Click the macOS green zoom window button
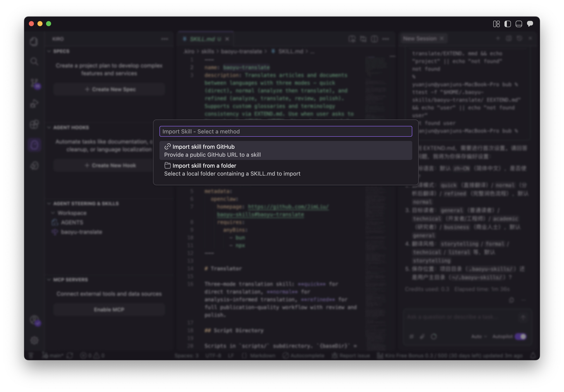Screen dimensions: 564x392 (49, 24)
